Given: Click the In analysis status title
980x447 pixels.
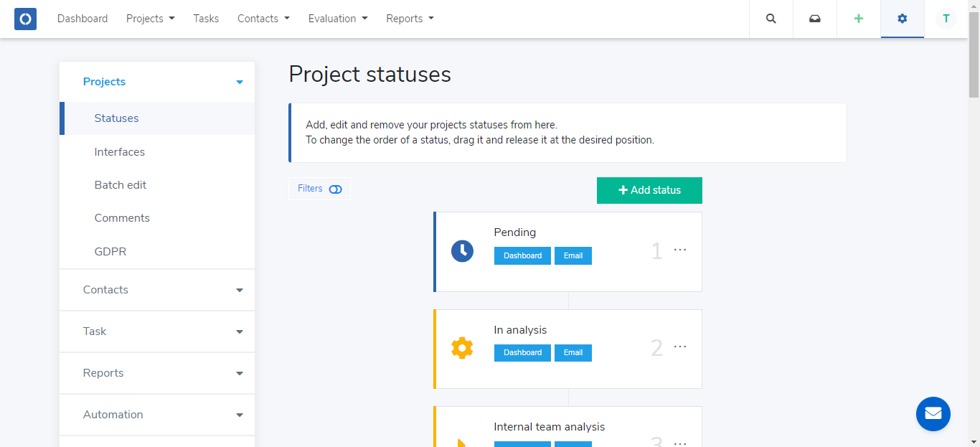Looking at the screenshot, I should point(520,330).
